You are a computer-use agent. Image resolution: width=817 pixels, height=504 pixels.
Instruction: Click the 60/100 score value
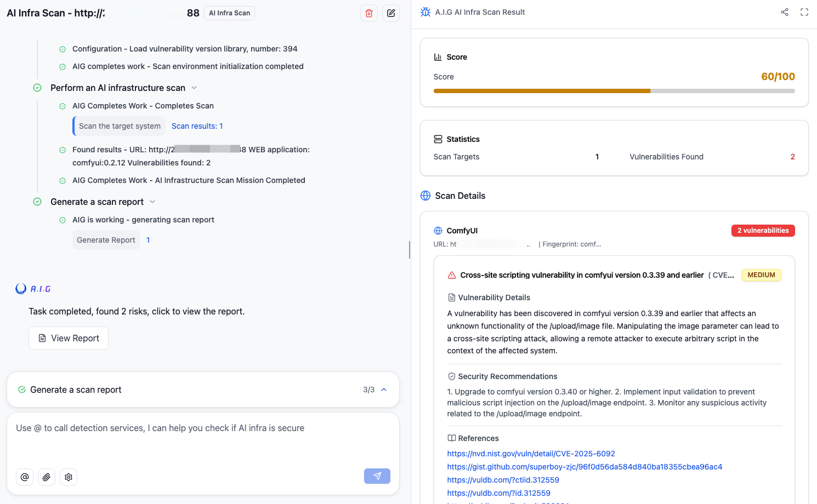coord(778,77)
